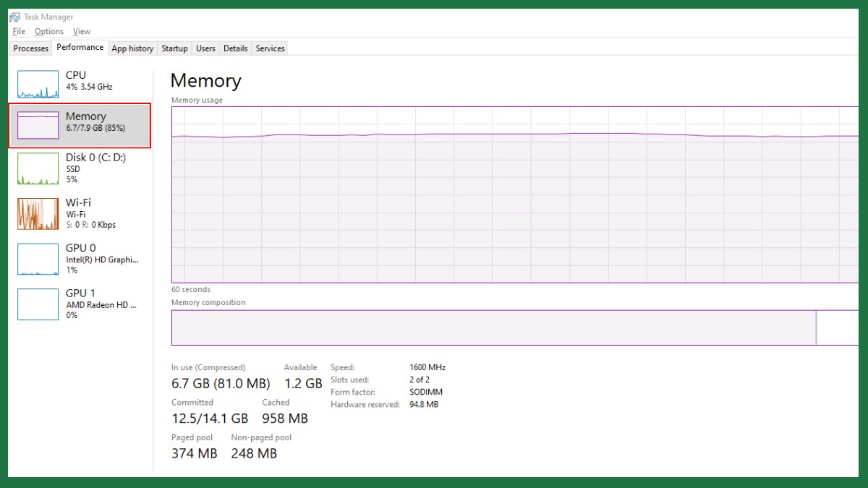Click the Memory composition bar
868x488 pixels.
(x=493, y=328)
